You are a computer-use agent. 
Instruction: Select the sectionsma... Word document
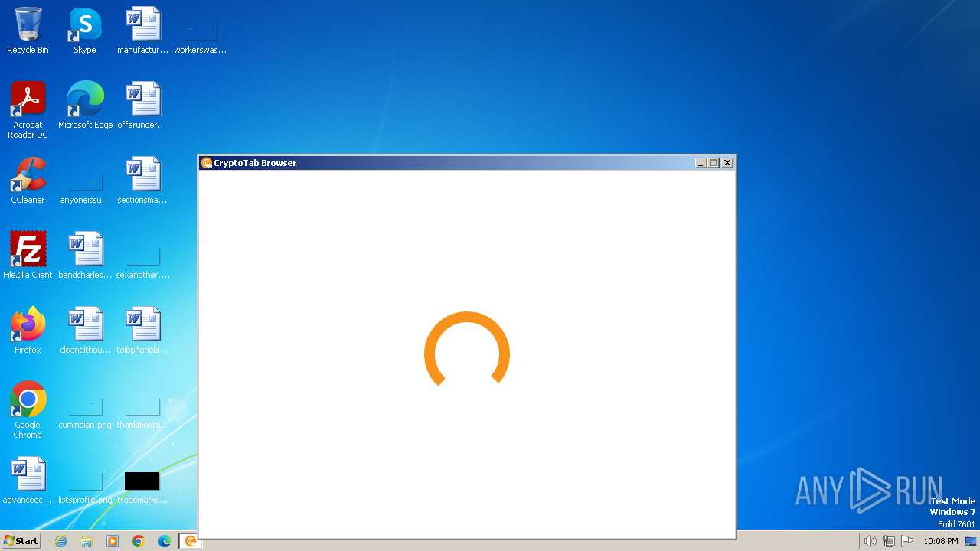coord(142,181)
